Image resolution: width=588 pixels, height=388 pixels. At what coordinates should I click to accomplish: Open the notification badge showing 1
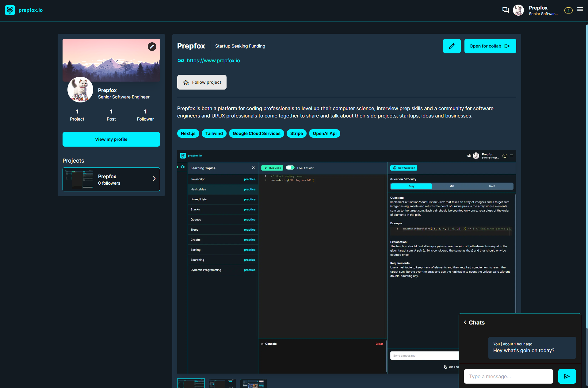tap(568, 10)
